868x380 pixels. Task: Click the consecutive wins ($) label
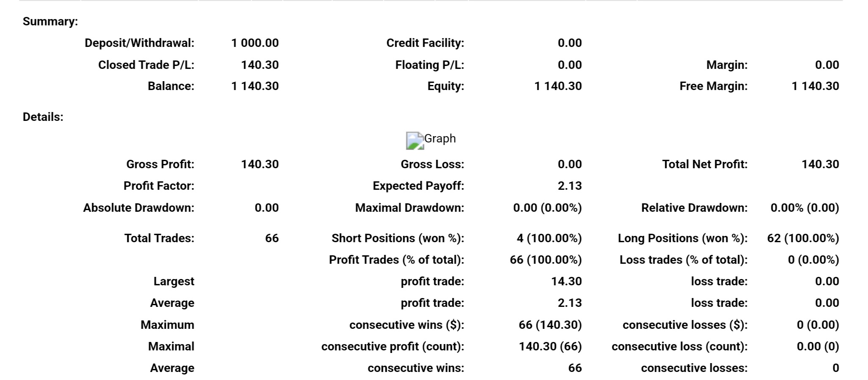pyautogui.click(x=406, y=325)
